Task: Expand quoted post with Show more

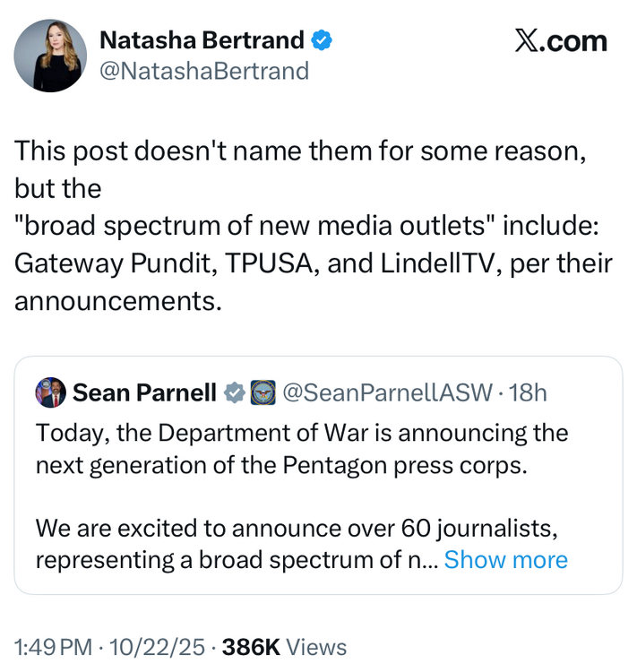Action: click(x=505, y=560)
